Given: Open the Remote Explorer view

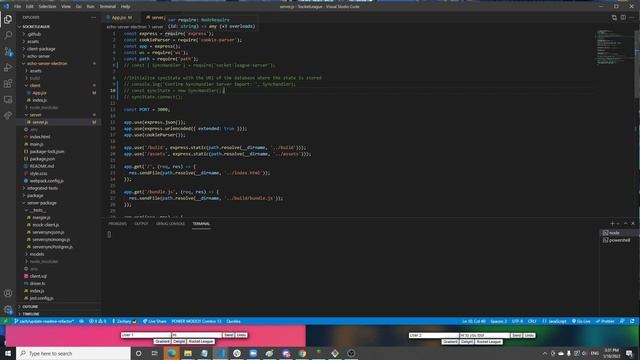Looking at the screenshot, I should tap(8, 100).
